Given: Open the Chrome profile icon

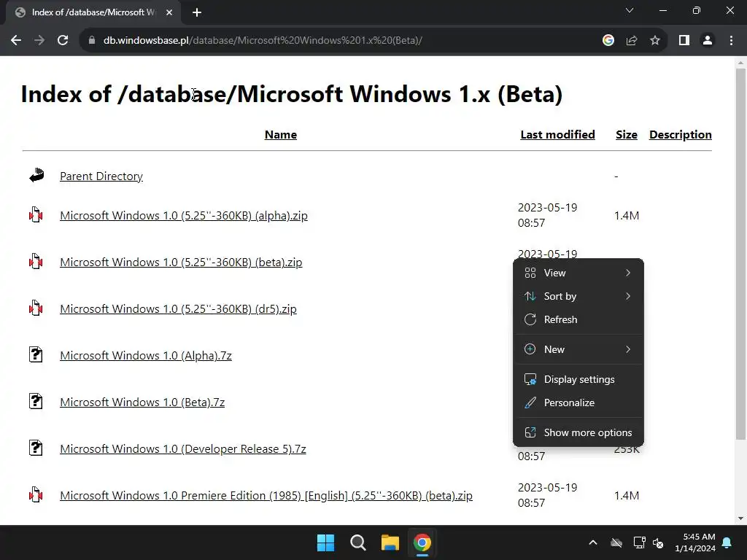Looking at the screenshot, I should (708, 41).
